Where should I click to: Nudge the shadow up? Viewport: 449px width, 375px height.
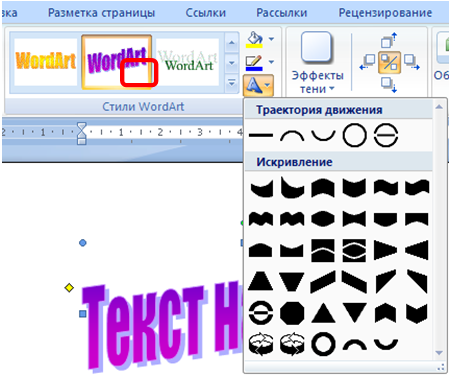(x=389, y=40)
